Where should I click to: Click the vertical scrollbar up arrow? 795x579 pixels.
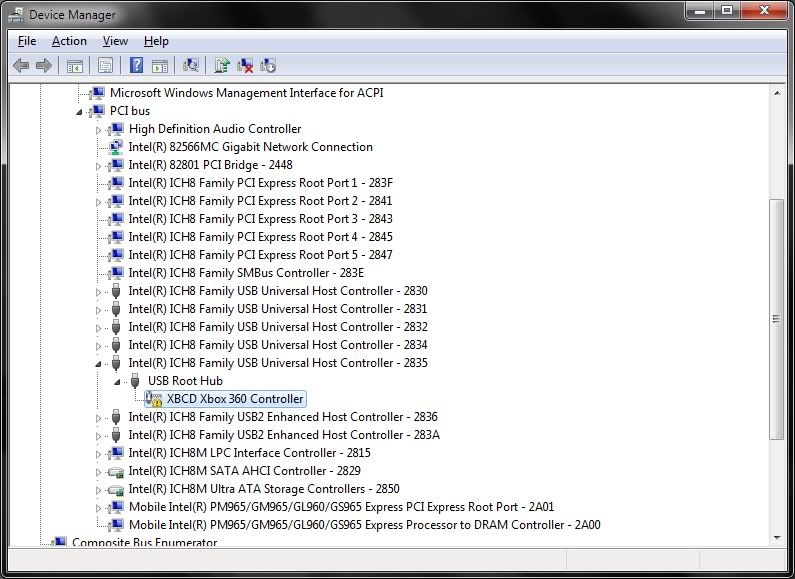(x=776, y=92)
